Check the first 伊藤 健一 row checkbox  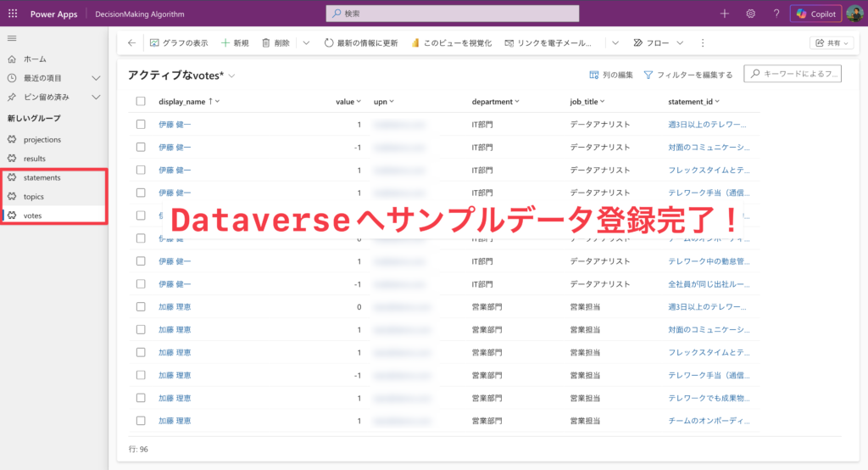pos(141,125)
